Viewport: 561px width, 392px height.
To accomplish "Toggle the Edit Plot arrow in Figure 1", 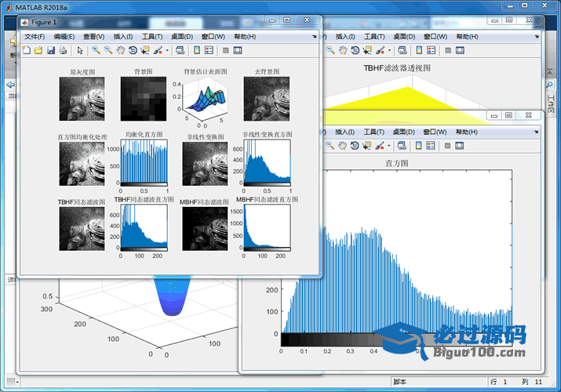I will click(80, 50).
